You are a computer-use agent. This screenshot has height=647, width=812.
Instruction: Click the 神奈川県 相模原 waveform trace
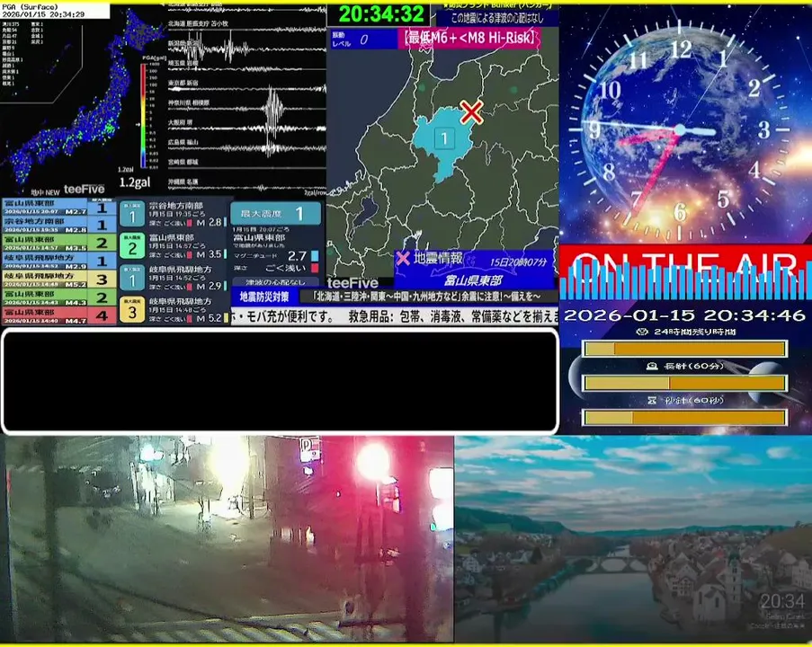(246, 108)
